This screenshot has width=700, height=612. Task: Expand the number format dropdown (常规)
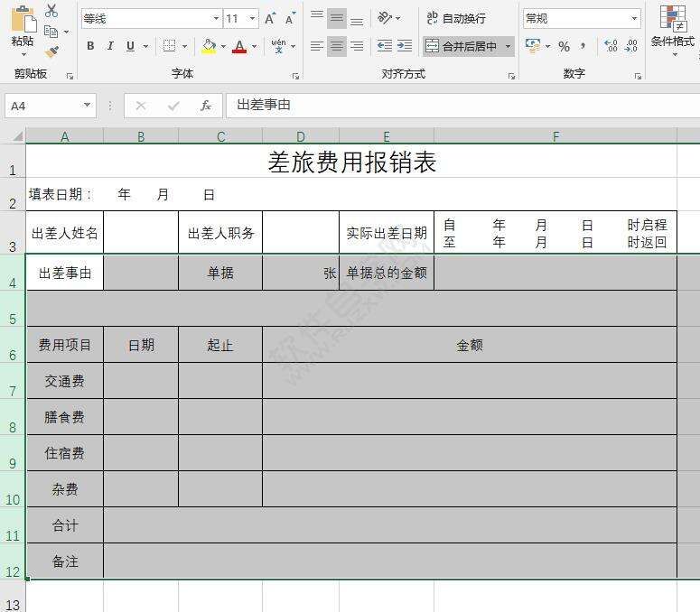click(x=635, y=18)
